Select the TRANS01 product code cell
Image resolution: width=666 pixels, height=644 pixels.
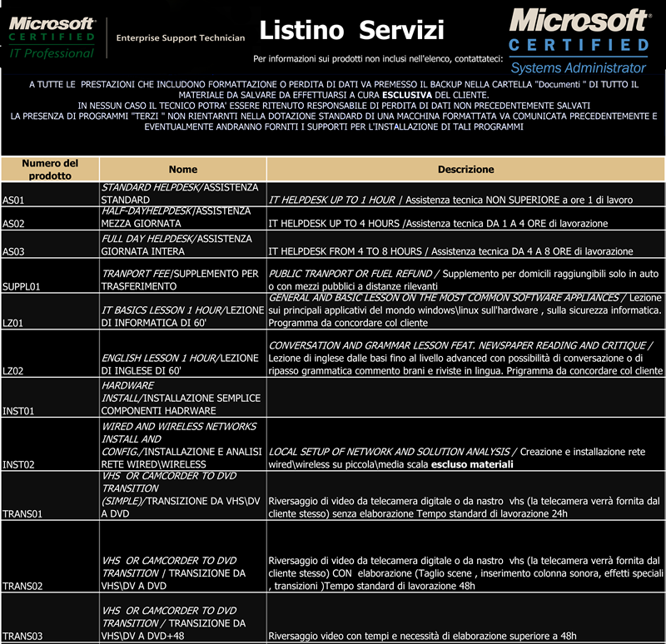50,496
